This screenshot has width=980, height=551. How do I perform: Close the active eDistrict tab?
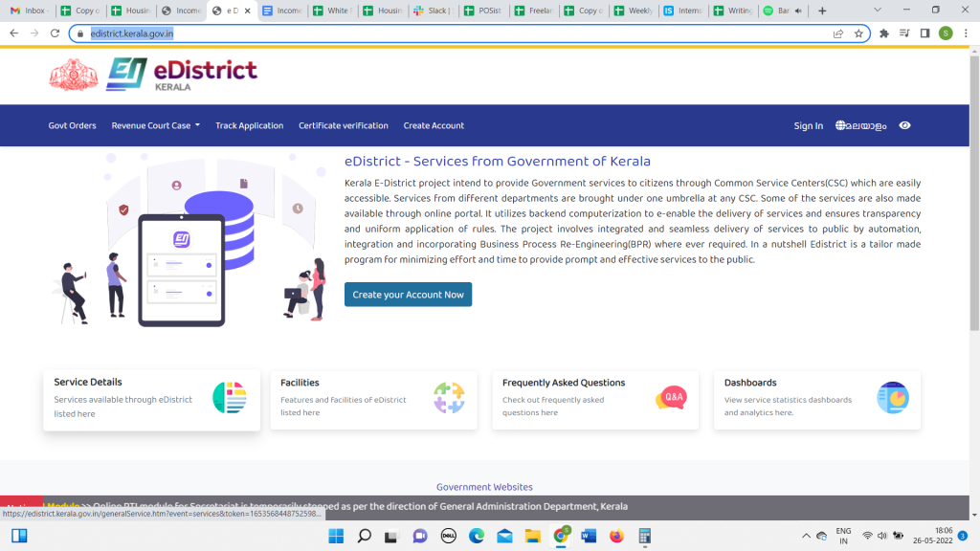click(248, 11)
